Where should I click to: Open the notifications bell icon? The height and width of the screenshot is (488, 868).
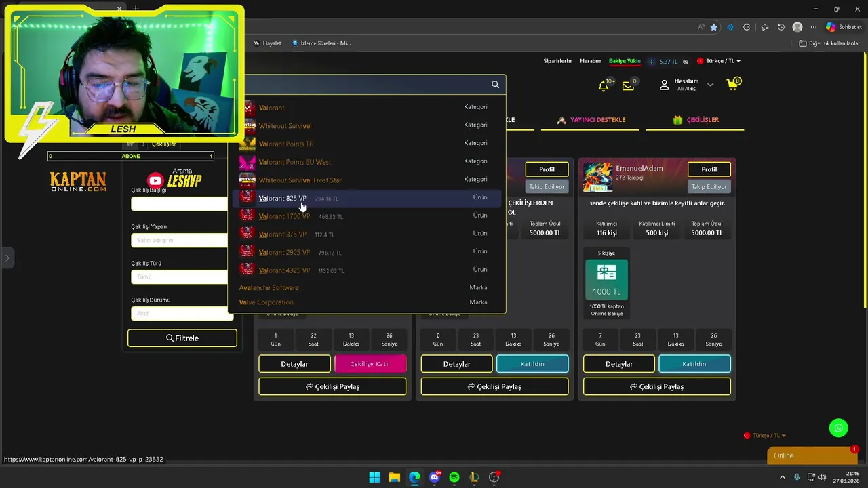click(x=604, y=85)
